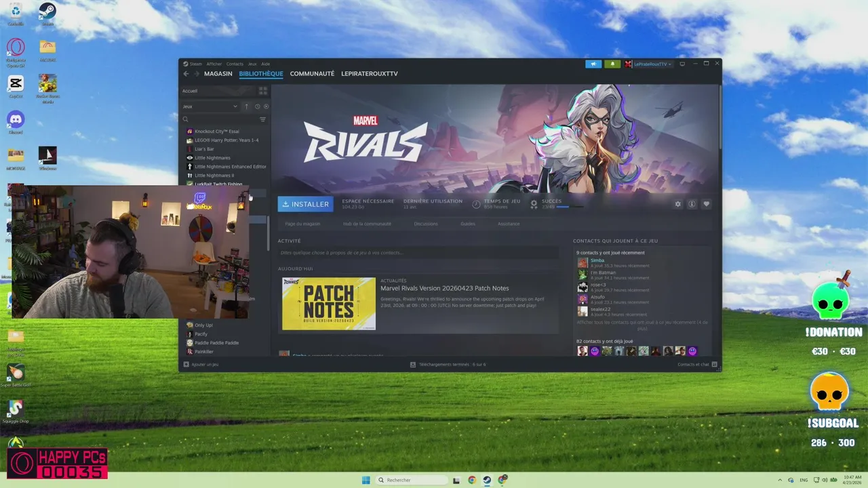
Task: Go back with Steam back arrow
Action: point(186,74)
